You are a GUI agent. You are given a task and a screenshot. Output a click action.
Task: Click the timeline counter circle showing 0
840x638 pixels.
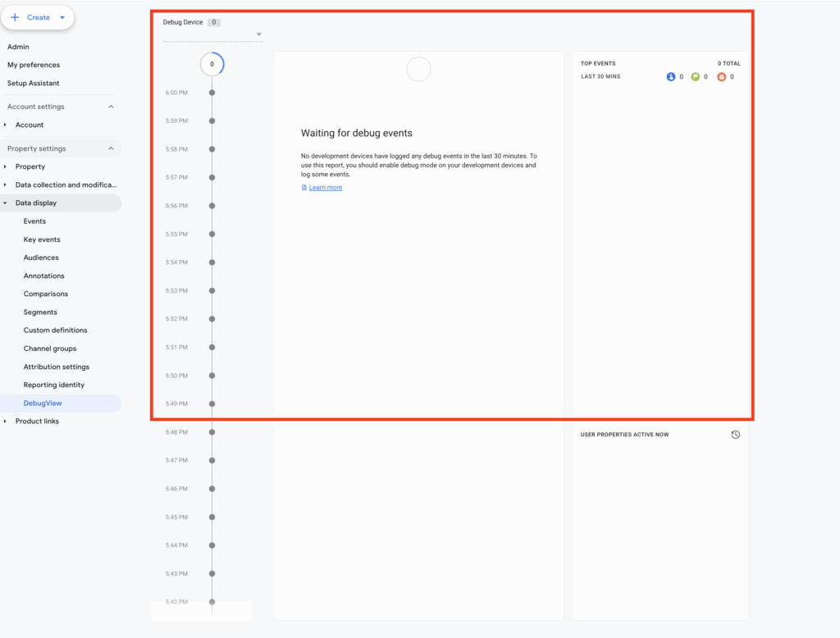212,64
